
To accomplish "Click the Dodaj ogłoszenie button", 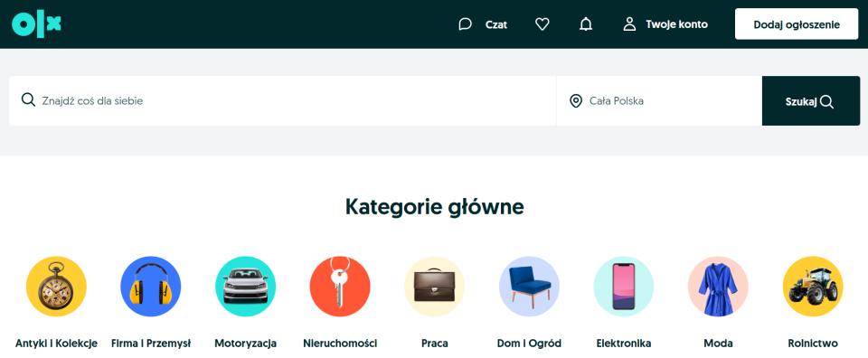I will pos(797,24).
